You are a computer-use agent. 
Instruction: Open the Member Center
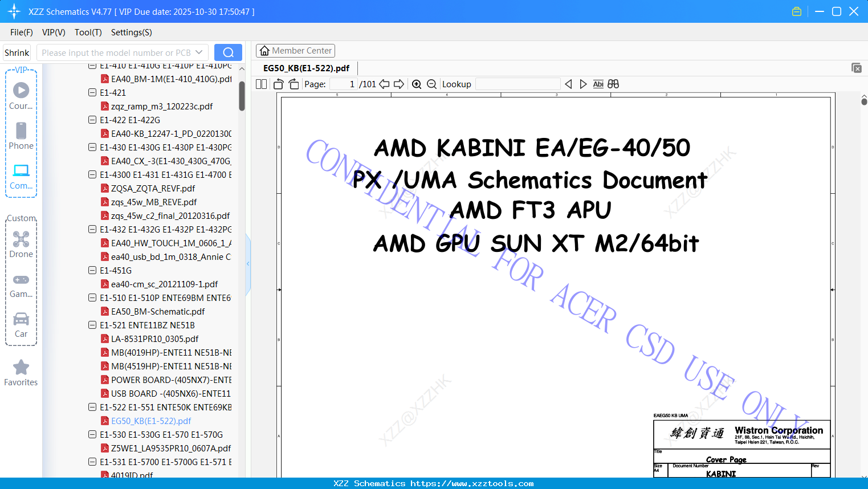295,51
